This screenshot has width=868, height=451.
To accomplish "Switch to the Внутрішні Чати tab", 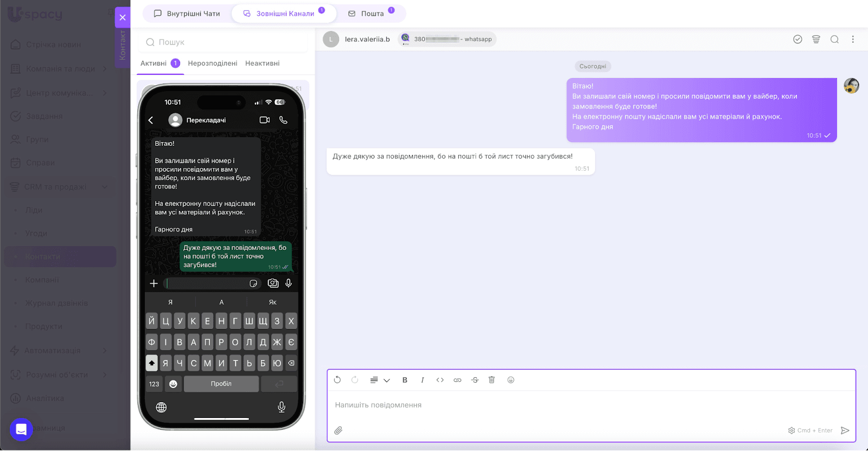I will pyautogui.click(x=187, y=14).
